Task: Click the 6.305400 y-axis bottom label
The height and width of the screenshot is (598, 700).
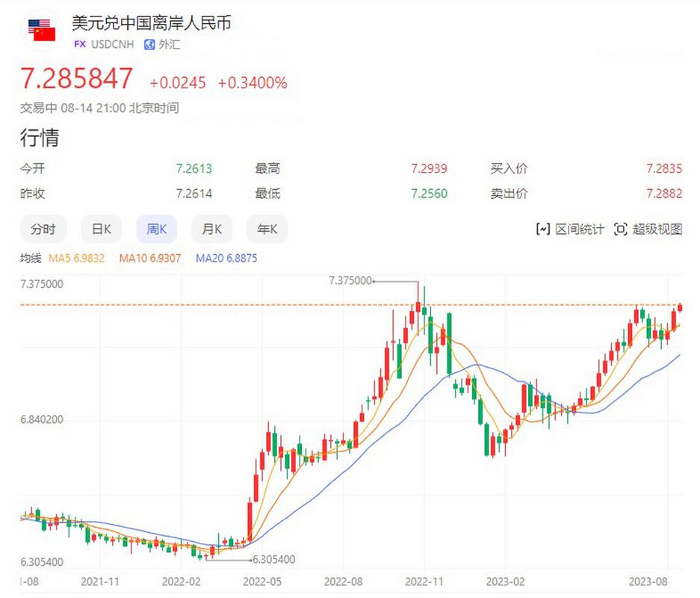Action: tap(42, 562)
